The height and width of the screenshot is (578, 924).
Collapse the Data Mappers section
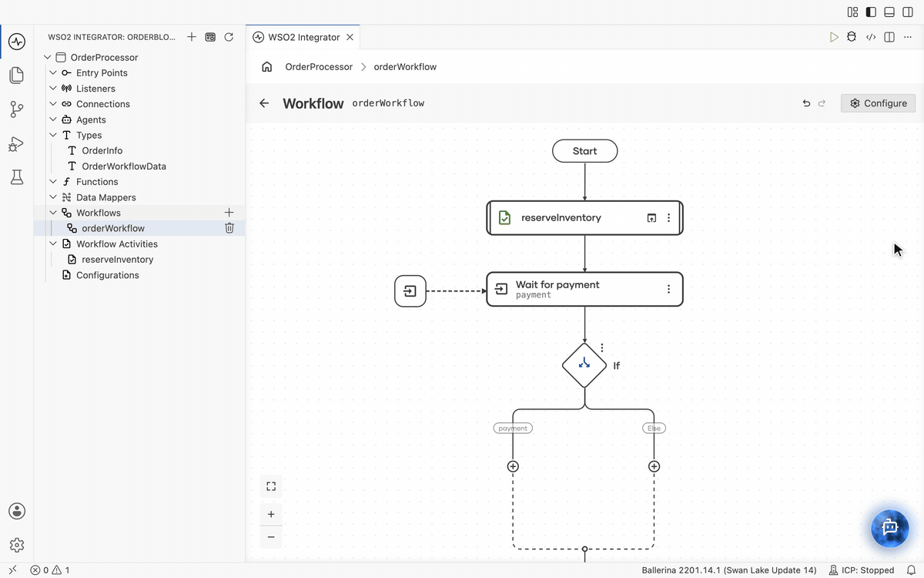coord(53,197)
